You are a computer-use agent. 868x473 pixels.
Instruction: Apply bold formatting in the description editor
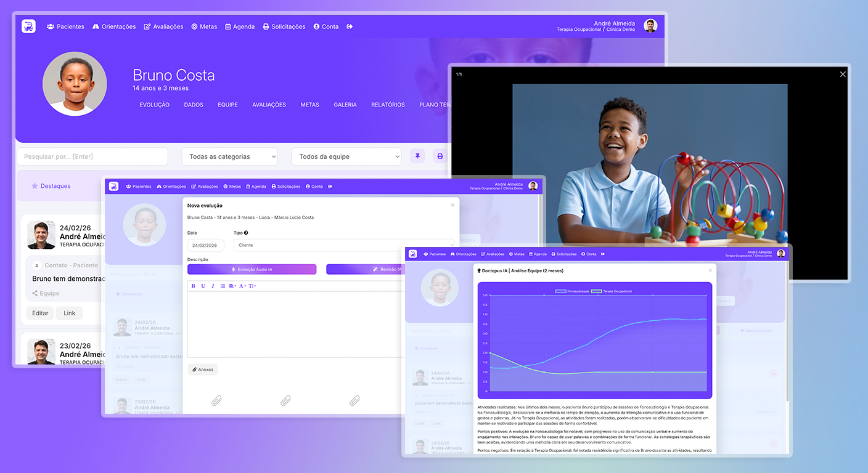point(193,286)
